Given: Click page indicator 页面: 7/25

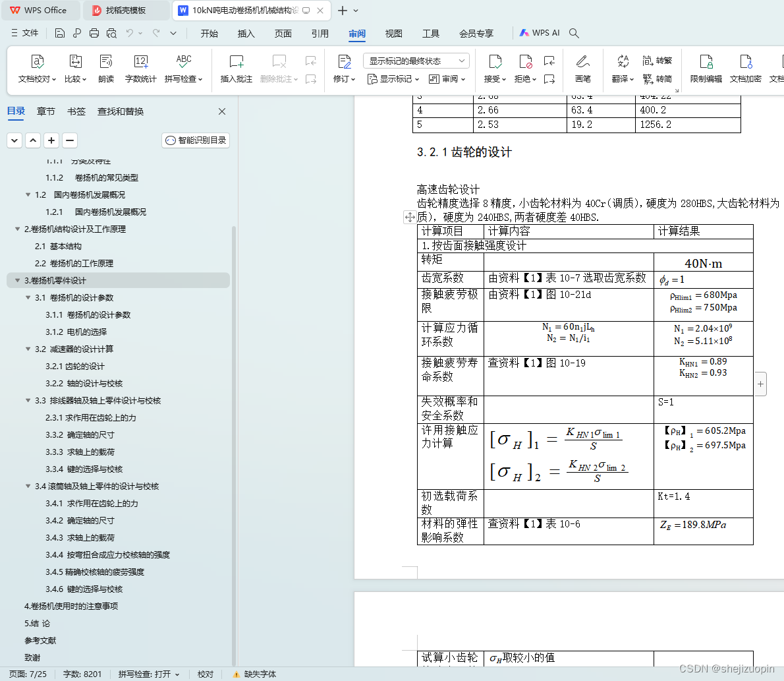Looking at the screenshot, I should click(28, 674).
